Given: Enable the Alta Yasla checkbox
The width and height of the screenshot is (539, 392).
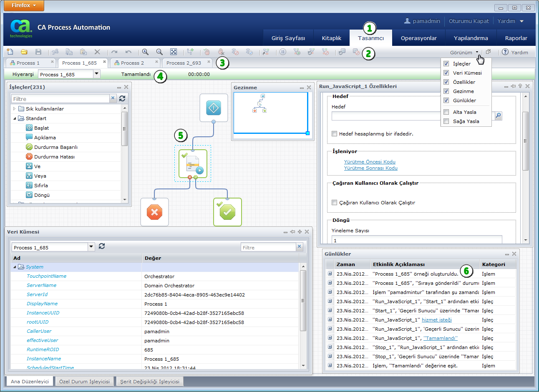Looking at the screenshot, I should (x=446, y=112).
